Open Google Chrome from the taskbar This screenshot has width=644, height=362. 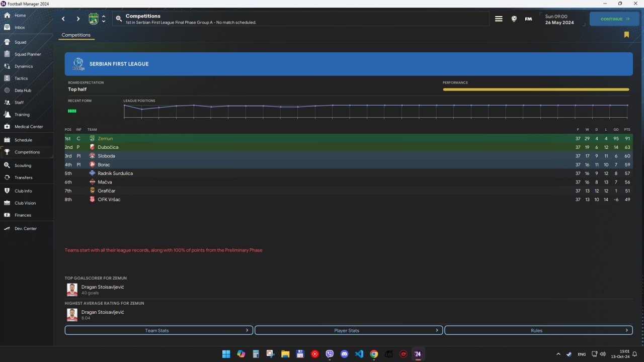pos(374,354)
